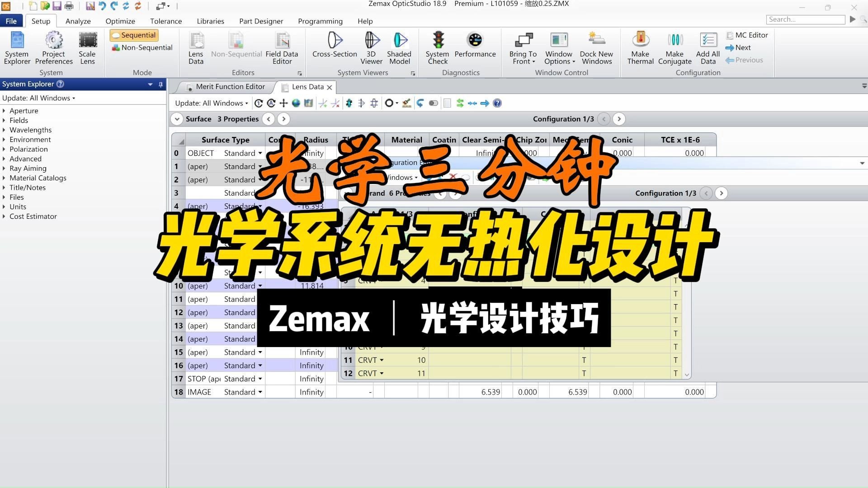Select Add All Data in Configuration group
Viewport: 868px width, 488px height.
tap(708, 47)
